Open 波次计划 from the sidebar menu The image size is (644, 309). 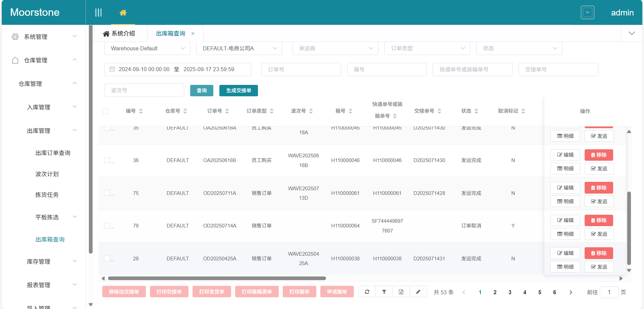pyautogui.click(x=47, y=174)
